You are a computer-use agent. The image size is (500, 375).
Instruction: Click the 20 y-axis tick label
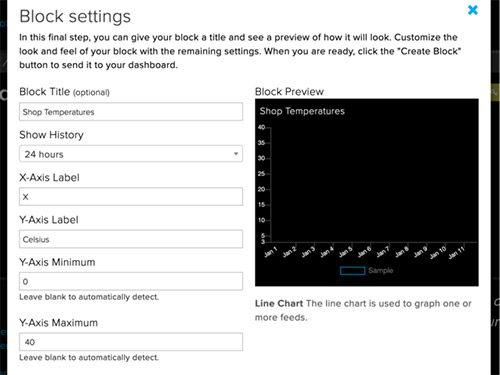click(x=261, y=189)
